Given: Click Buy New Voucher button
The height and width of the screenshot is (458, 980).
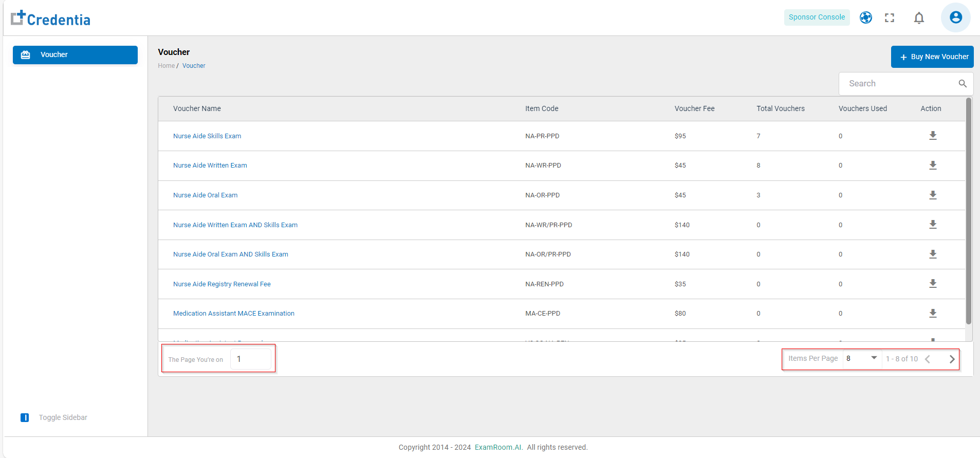Looking at the screenshot, I should coord(932,57).
